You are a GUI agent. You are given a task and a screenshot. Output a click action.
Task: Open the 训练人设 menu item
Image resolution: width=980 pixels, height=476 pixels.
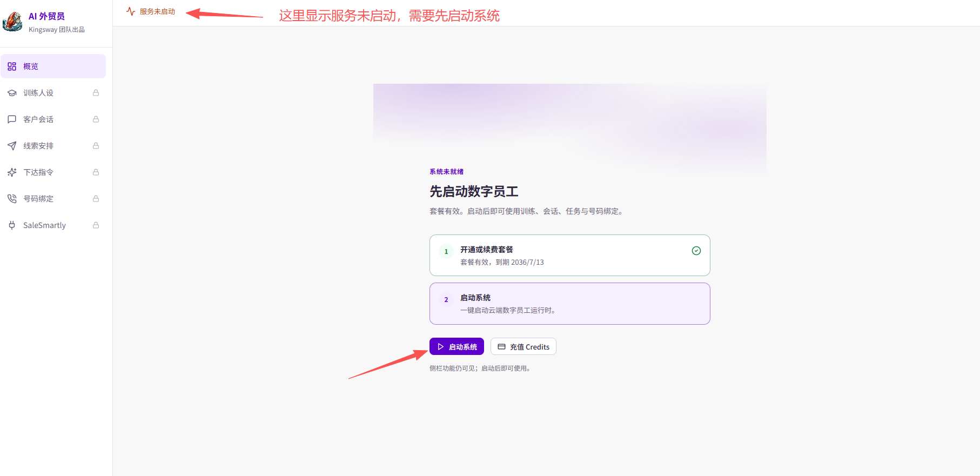[x=53, y=93]
